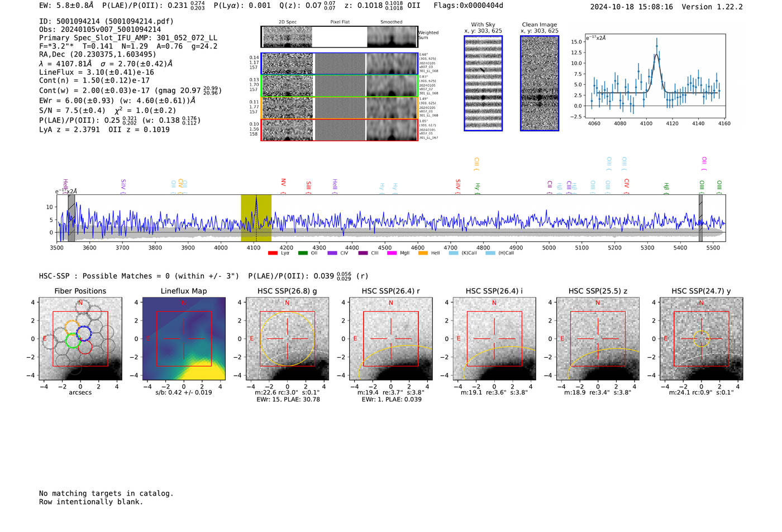Click the Cont(w) gmag 20.97 line
Screen dimensions: 782x532
coord(130,90)
